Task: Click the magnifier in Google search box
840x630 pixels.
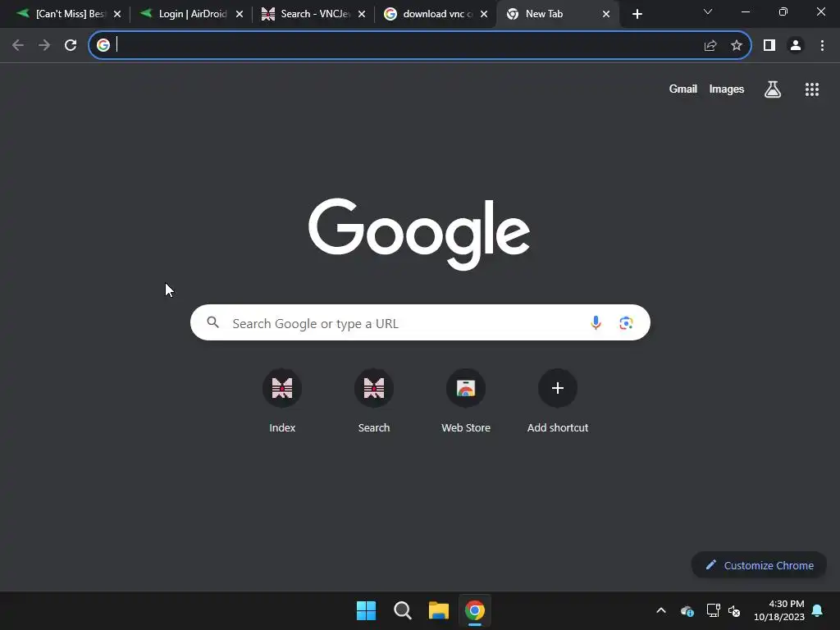Action: [213, 322]
